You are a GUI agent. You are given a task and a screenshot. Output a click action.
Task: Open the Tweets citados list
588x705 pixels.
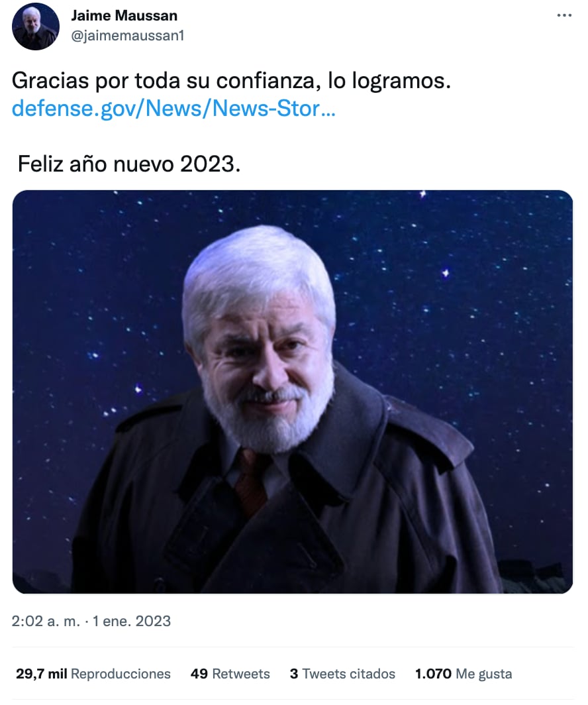pos(348,673)
